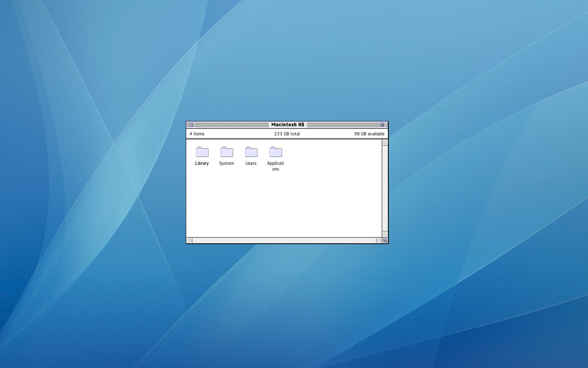Click the '98 GB available' status text
Screen dimensions: 588x368
tap(370, 134)
